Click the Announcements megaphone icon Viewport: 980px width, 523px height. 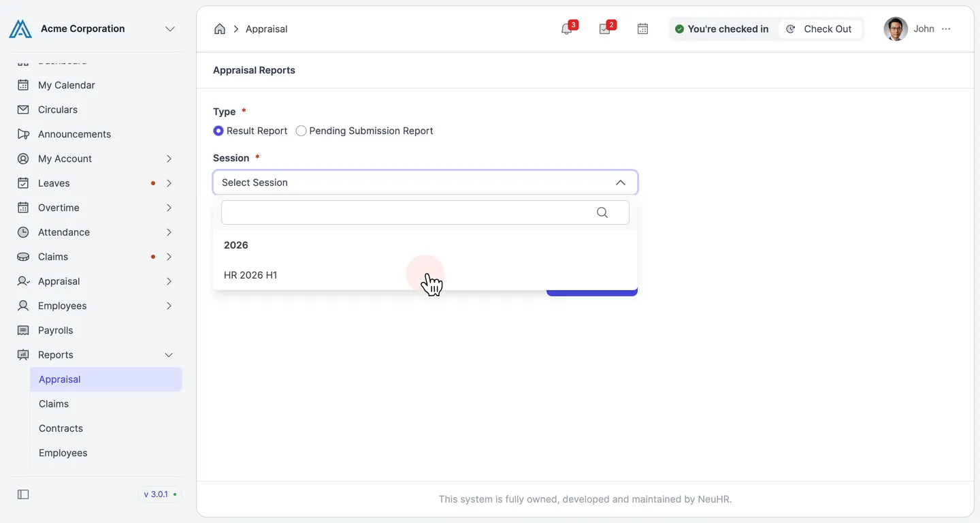23,134
